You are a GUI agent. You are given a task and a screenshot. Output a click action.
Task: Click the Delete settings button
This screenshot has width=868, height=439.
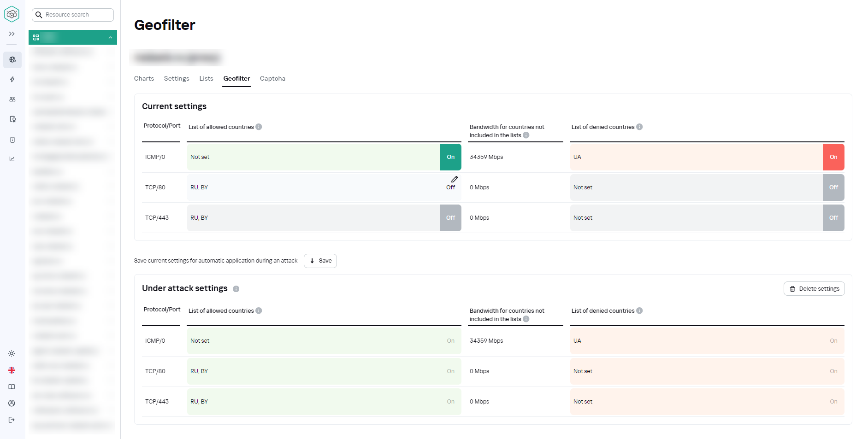point(814,289)
